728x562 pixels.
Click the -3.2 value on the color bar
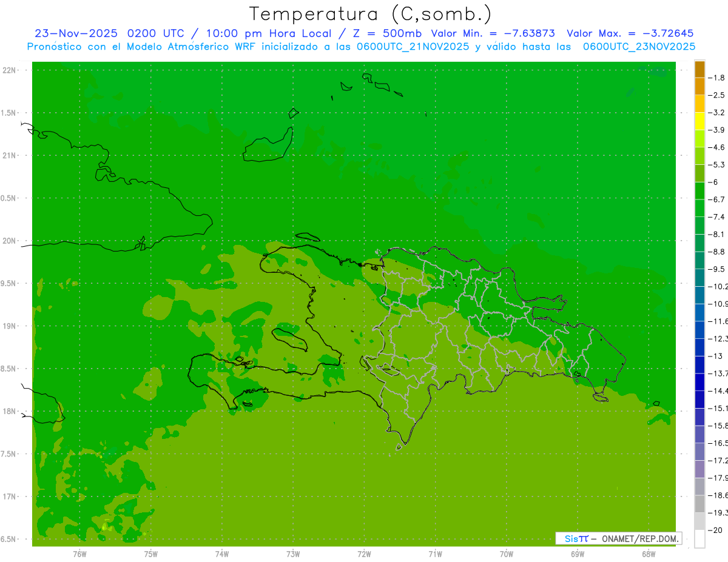coord(717,112)
